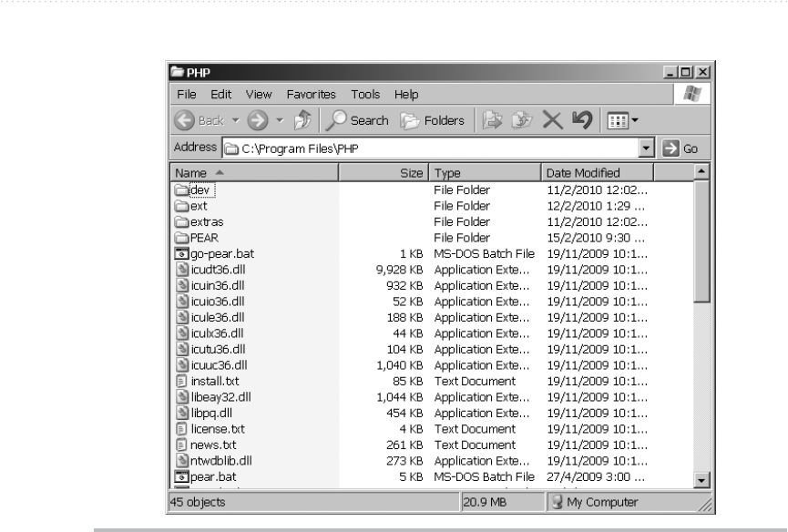Select the dev folder icon
Screen dimensions: 788x532
click(181, 189)
